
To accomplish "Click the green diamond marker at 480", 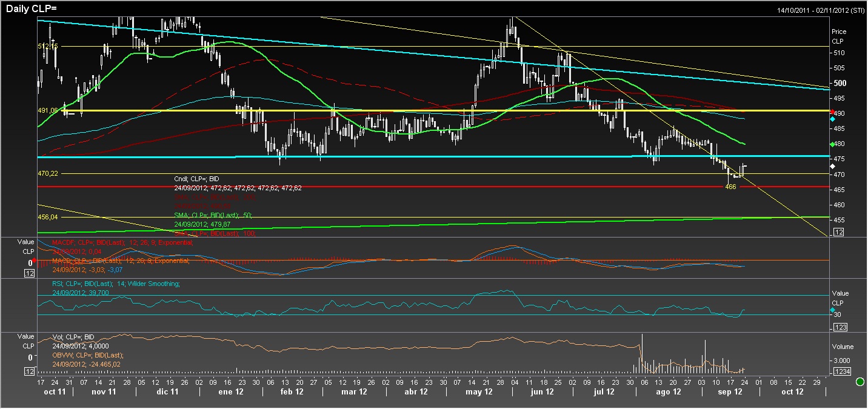I will click(832, 144).
